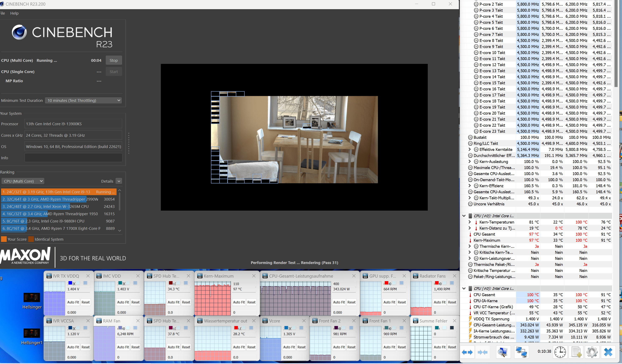The height and width of the screenshot is (364, 622).
Task: Click the Summe Fehler graph window icon
Action: click(x=416, y=321)
